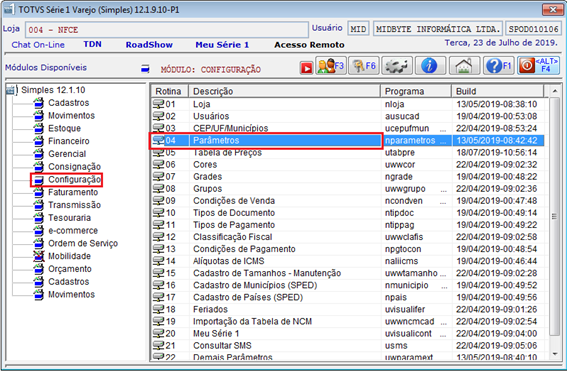This screenshot has width=567, height=372.
Task: Click the routine icon of row 21
Action: click(158, 346)
